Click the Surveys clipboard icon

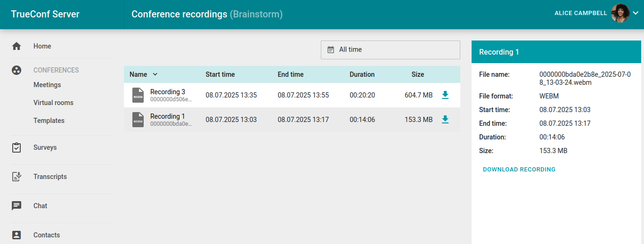click(16, 147)
